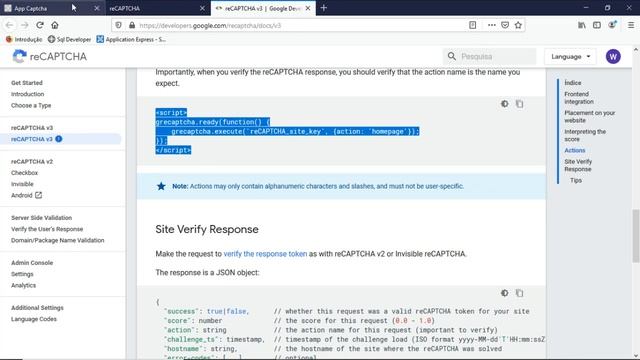Toggle dark theme on script code block

[504, 104]
